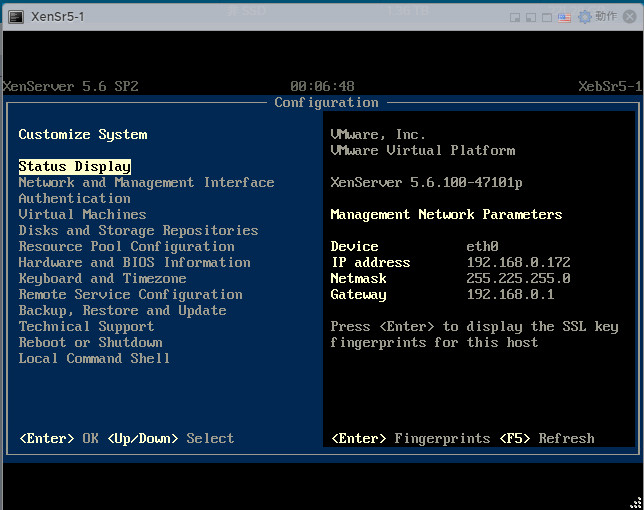Open the gear 動作 actions menu
Screen dimensions: 644x510
pos(597,16)
